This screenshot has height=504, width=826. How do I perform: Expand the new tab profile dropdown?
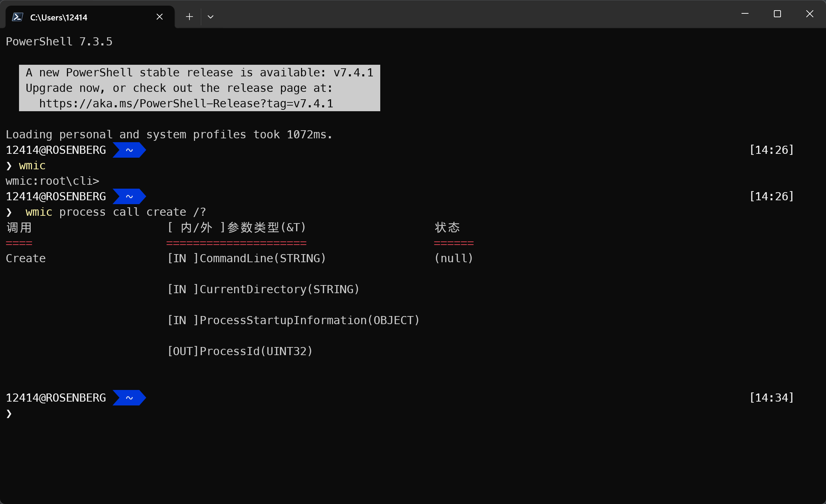click(211, 17)
